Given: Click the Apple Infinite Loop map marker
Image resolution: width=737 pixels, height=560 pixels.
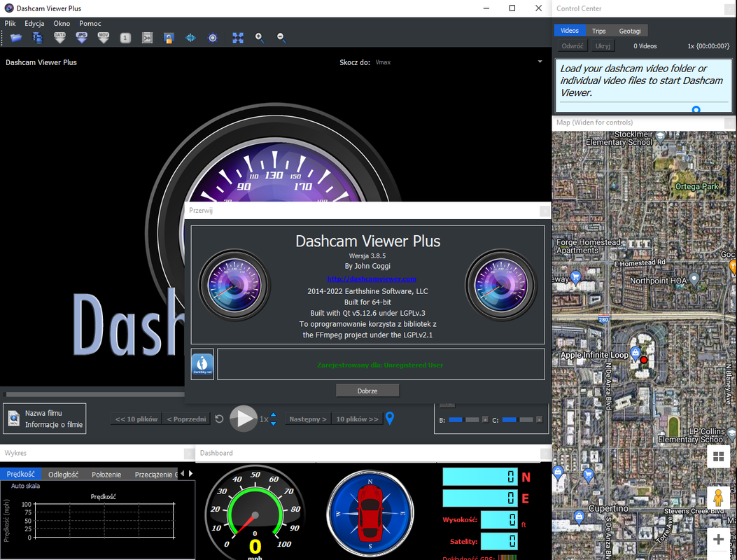Looking at the screenshot, I should pyautogui.click(x=635, y=353).
